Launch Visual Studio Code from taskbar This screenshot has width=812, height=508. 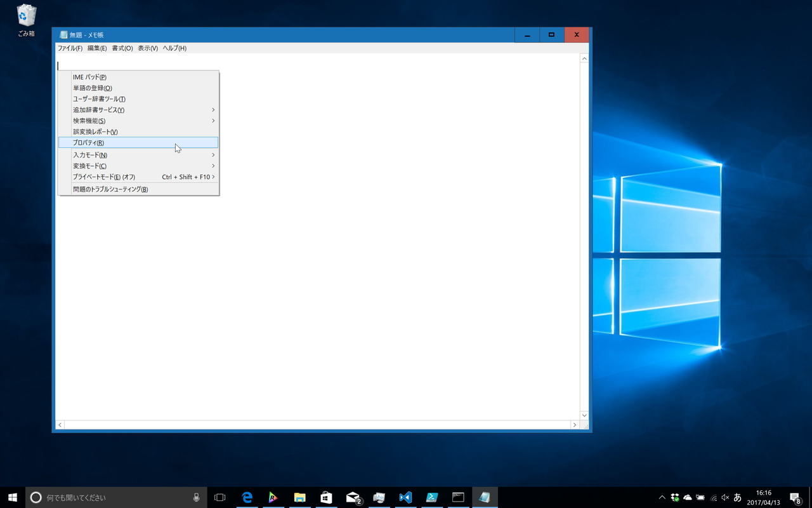pyautogui.click(x=405, y=497)
